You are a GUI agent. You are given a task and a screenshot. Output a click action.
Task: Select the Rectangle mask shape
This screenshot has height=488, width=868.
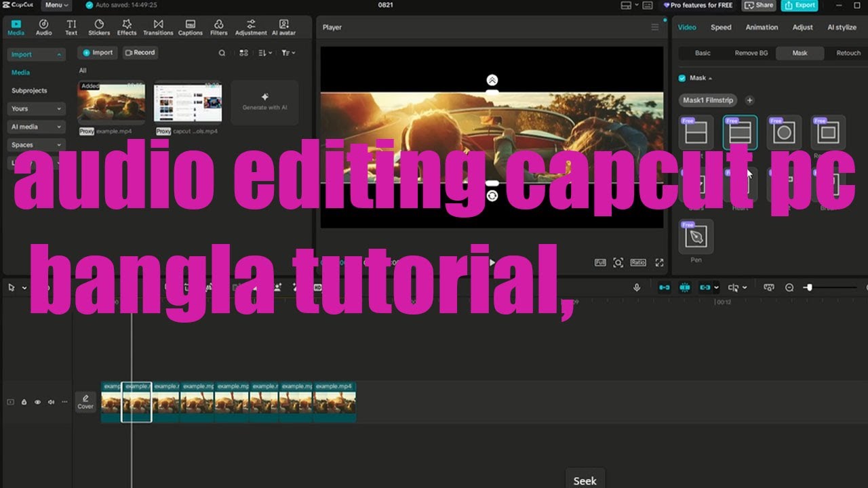[x=828, y=133]
